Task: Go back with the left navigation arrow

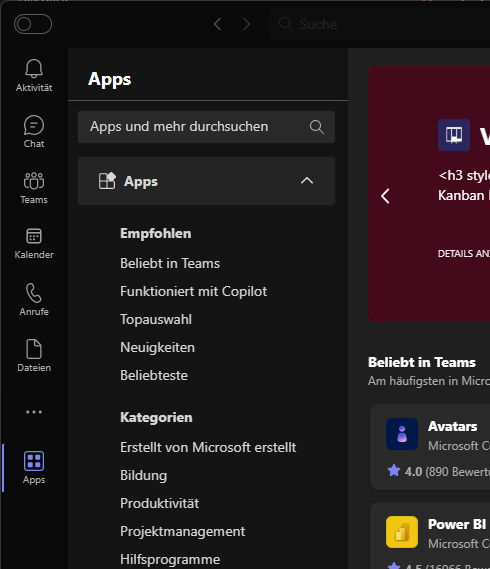Action: pyautogui.click(x=217, y=24)
